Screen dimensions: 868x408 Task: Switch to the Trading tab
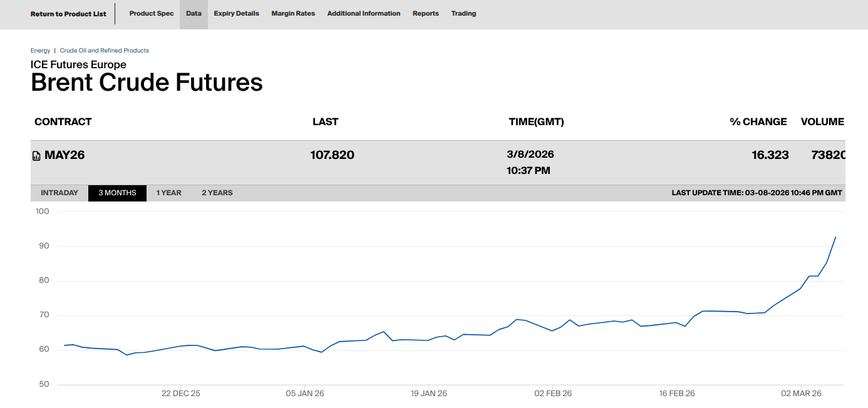[463, 14]
